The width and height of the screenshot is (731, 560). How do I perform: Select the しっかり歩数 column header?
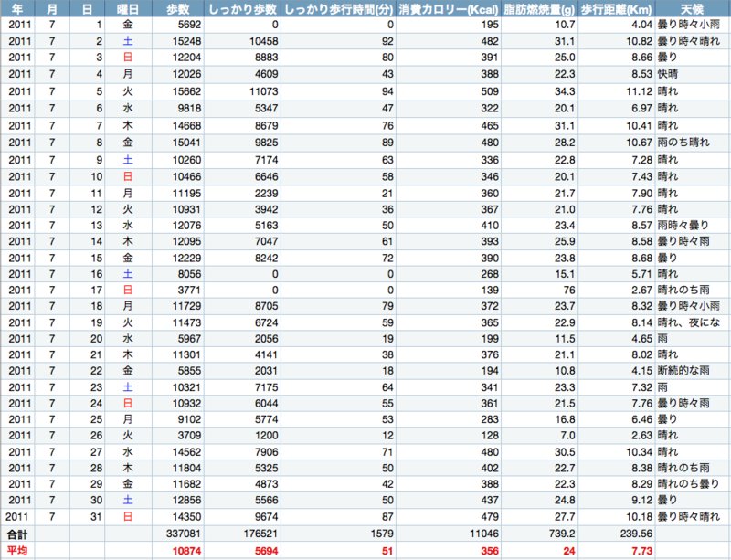(x=238, y=9)
